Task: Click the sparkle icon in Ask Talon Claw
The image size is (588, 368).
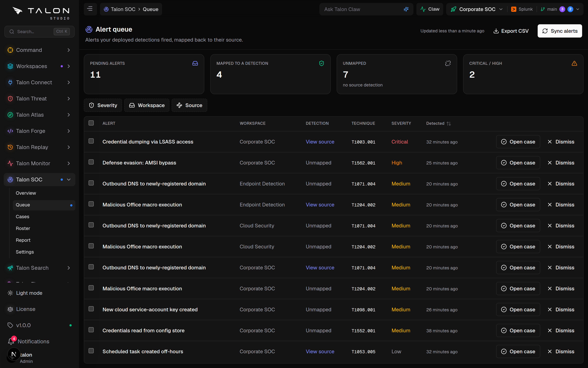Action: click(x=406, y=9)
